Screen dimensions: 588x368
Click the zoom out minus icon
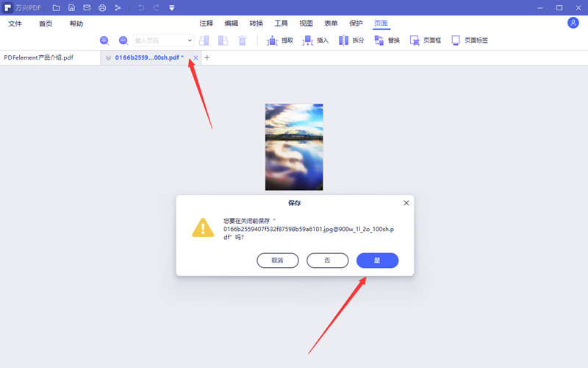pyautogui.click(x=123, y=40)
